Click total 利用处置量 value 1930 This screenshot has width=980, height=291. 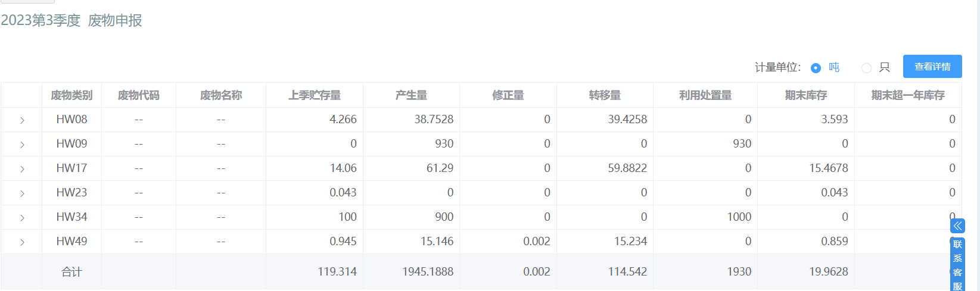(x=739, y=272)
